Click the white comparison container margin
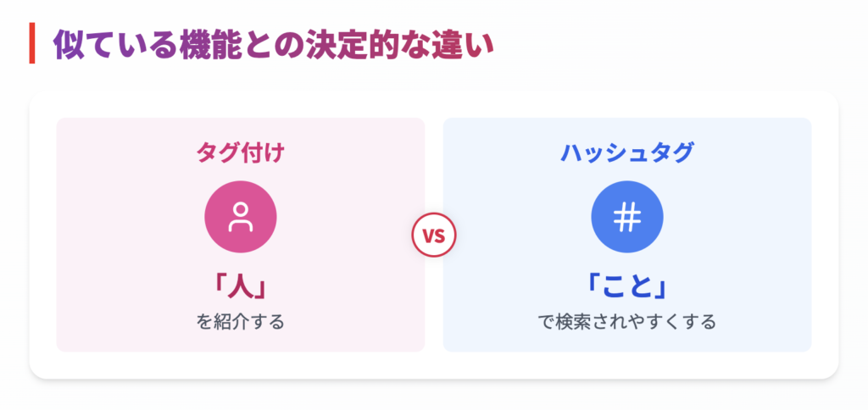 pyautogui.click(x=433, y=365)
